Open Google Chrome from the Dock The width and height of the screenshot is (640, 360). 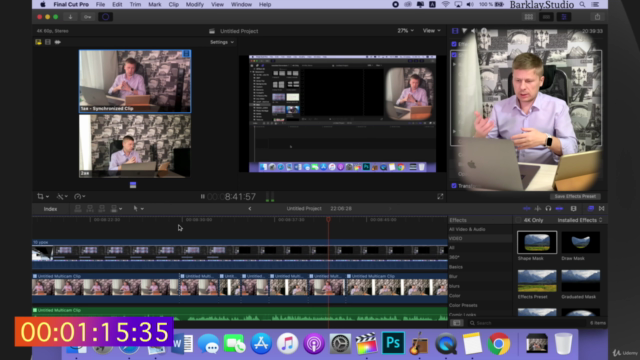point(499,343)
